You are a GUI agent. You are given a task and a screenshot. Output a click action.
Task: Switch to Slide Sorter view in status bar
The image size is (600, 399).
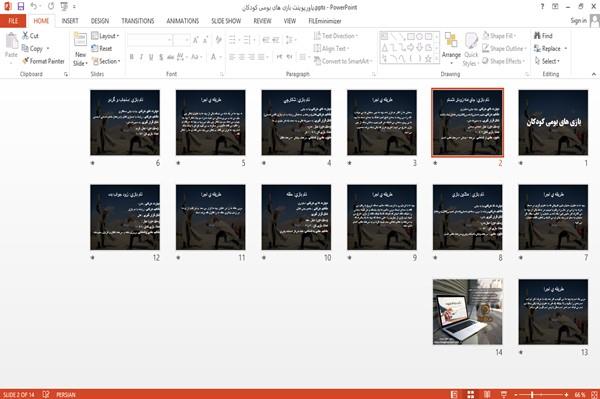(x=471, y=394)
